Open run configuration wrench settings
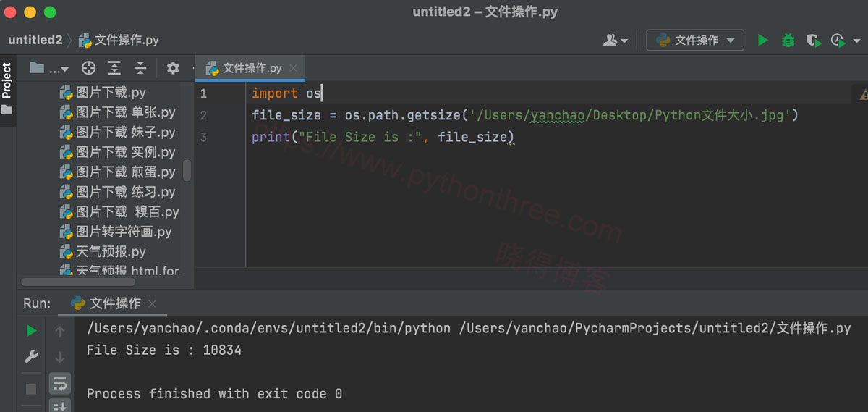 point(31,357)
